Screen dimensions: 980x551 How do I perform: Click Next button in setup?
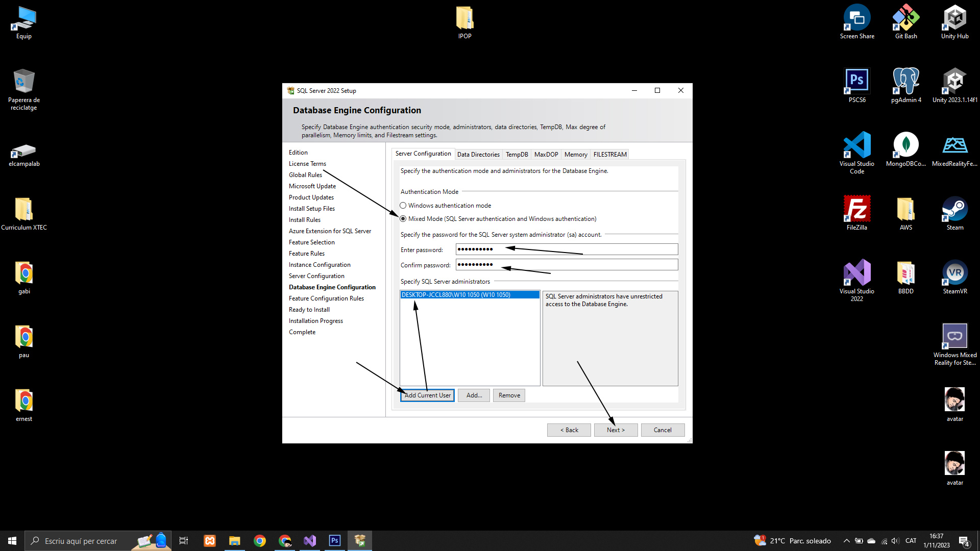point(616,430)
